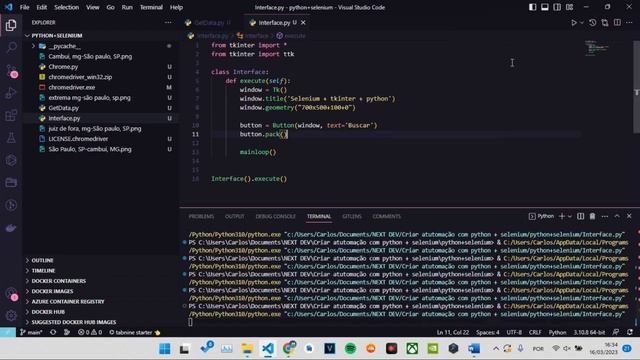Open the Extensions view
This screenshot has width=640, height=360.
click(11, 116)
